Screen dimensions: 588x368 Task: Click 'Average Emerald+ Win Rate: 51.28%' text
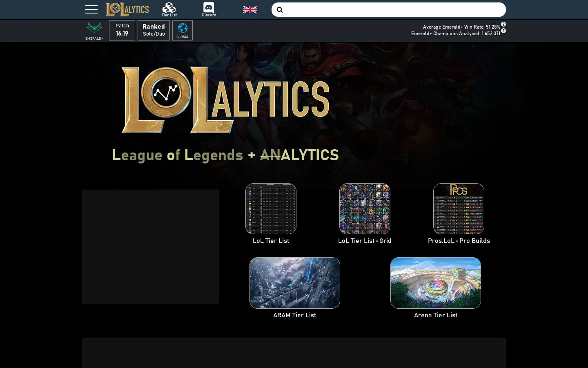point(461,27)
